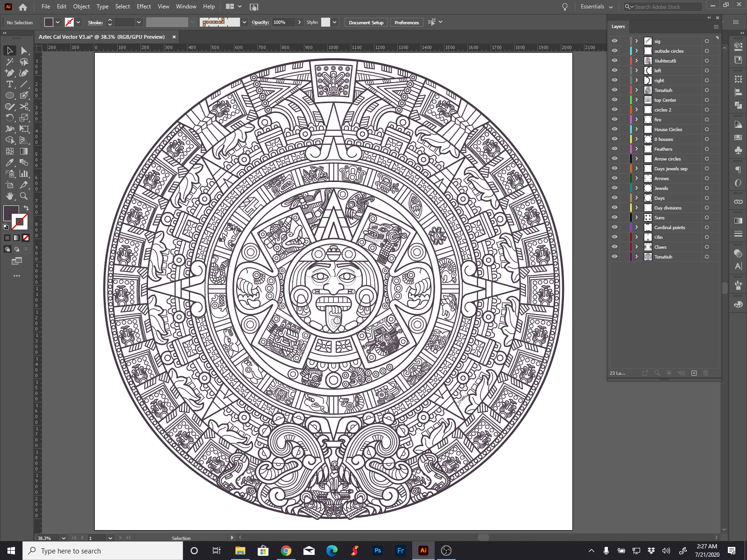Image resolution: width=747 pixels, height=560 pixels.
Task: Hide the Xiuhtecutli layer
Action: click(615, 61)
